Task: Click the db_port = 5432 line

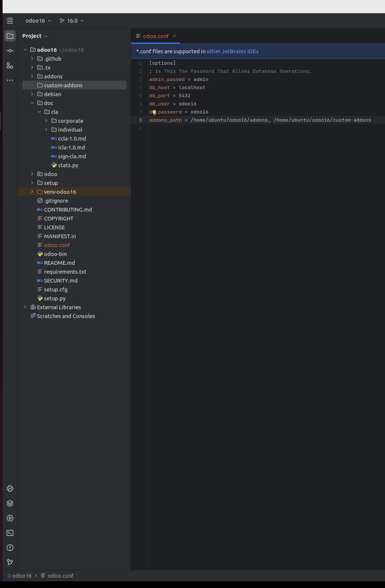Action: click(170, 96)
